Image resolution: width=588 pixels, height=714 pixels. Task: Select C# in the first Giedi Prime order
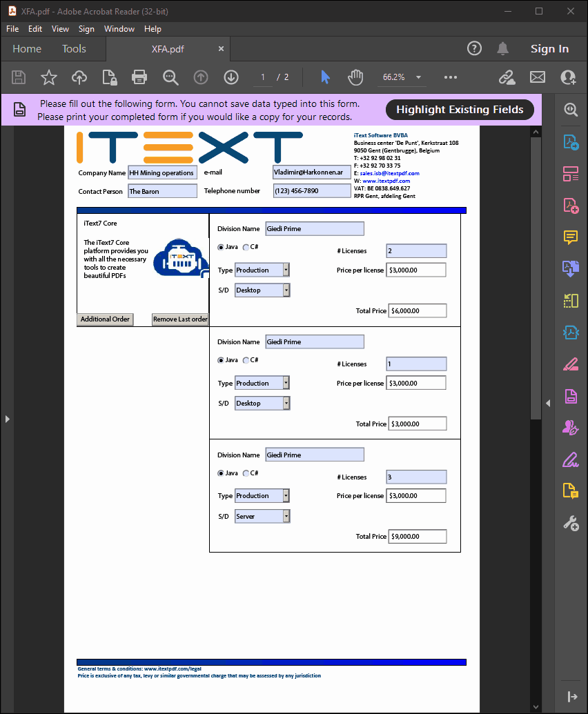[245, 246]
